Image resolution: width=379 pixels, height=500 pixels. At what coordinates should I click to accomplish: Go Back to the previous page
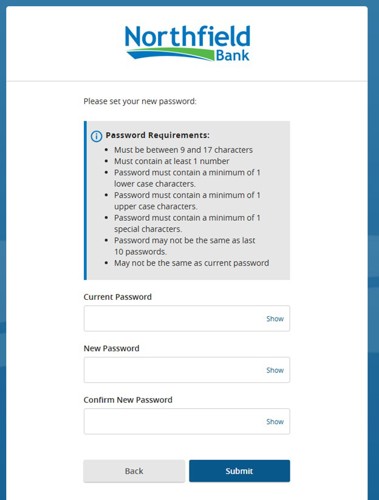pos(134,471)
